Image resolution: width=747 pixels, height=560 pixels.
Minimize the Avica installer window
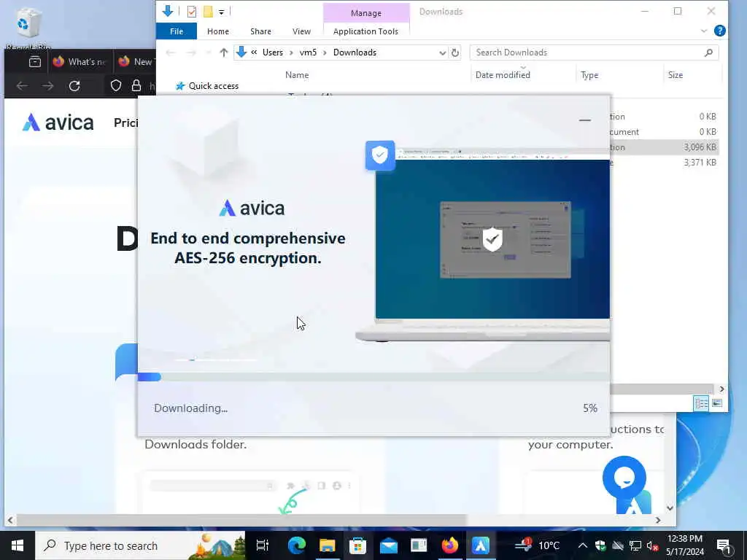coord(584,120)
